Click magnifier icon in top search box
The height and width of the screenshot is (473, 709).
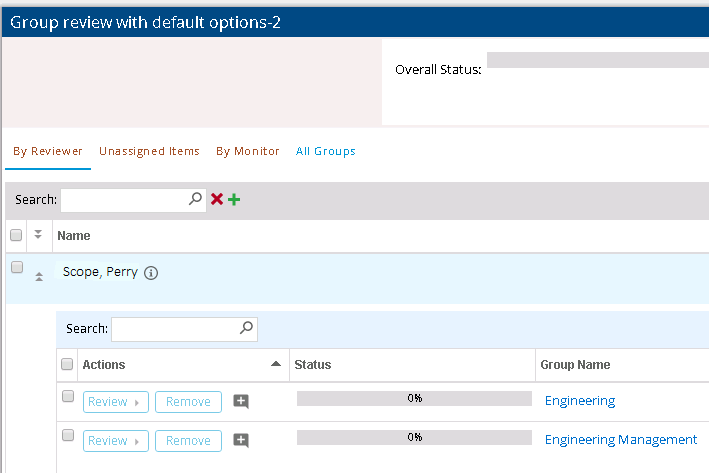click(196, 199)
